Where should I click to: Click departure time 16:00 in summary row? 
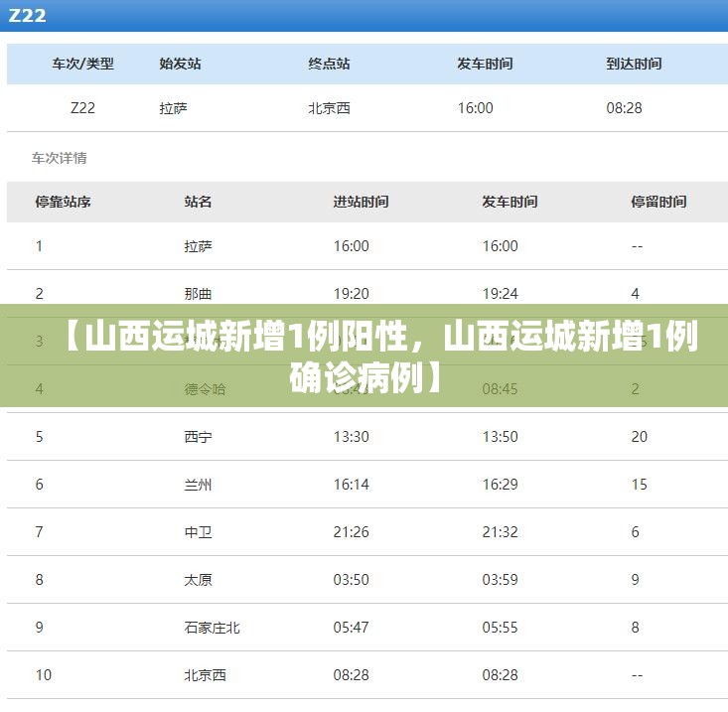[475, 108]
